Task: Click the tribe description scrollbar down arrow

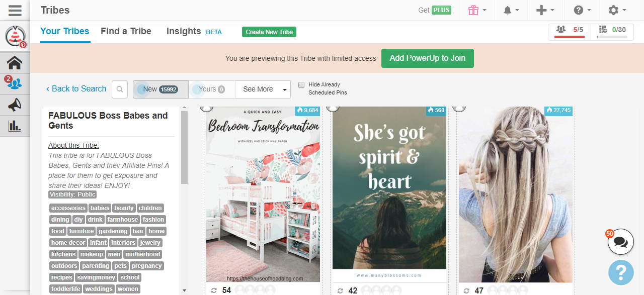Action: pos(184,290)
